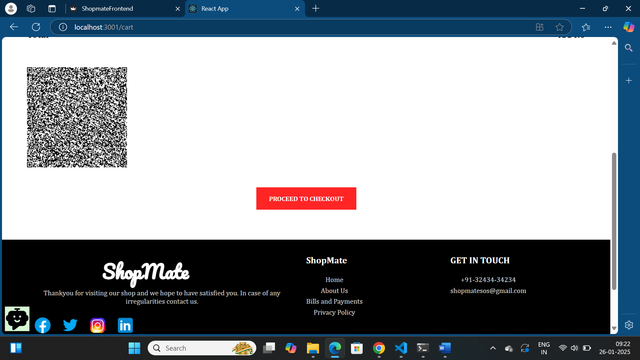Open the volume speaker tray icon
This screenshot has height=360, width=640.
click(574, 348)
